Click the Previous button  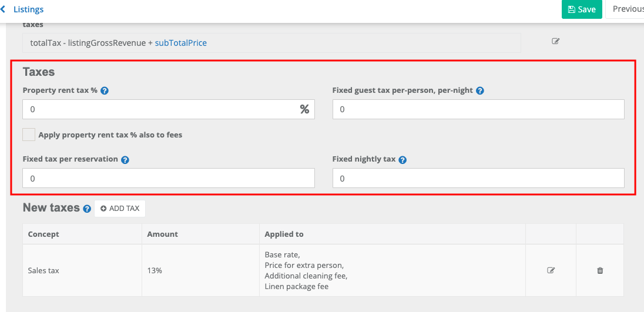tap(628, 9)
